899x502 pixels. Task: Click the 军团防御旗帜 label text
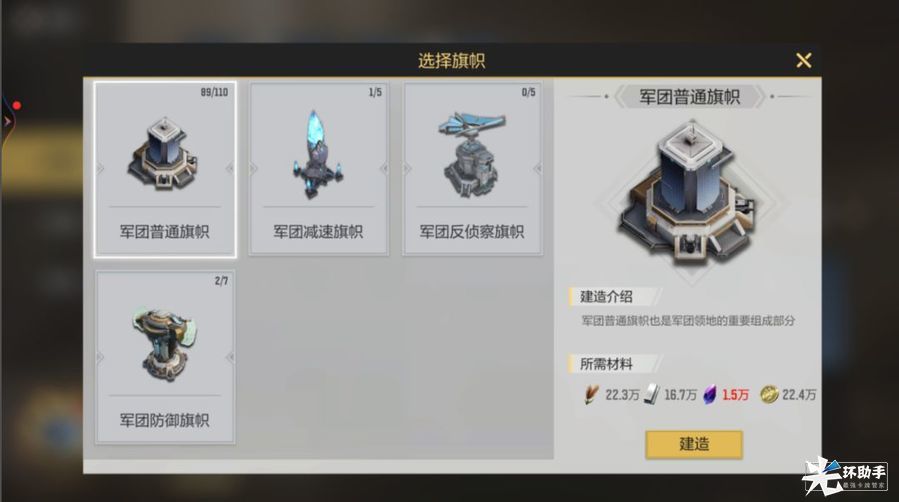[165, 420]
